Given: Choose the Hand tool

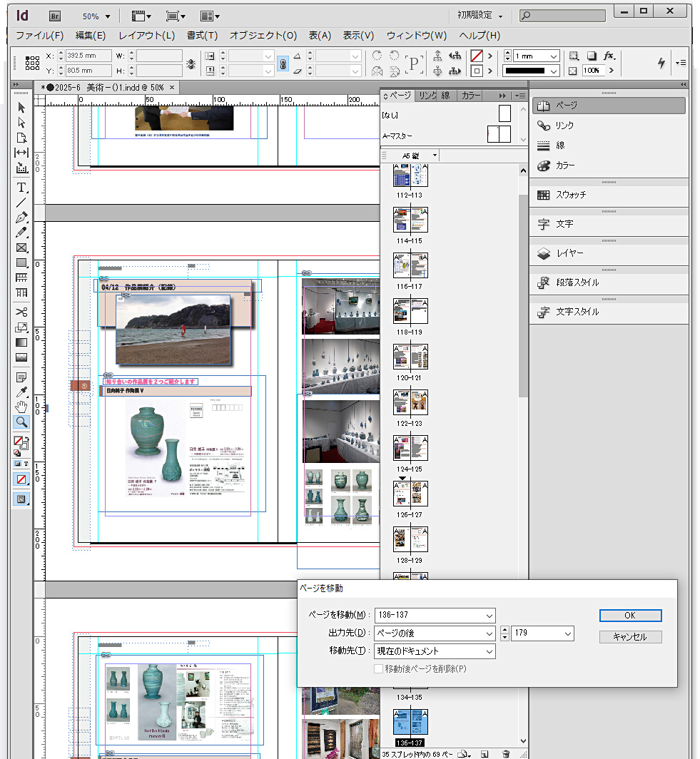Looking at the screenshot, I should [x=21, y=406].
